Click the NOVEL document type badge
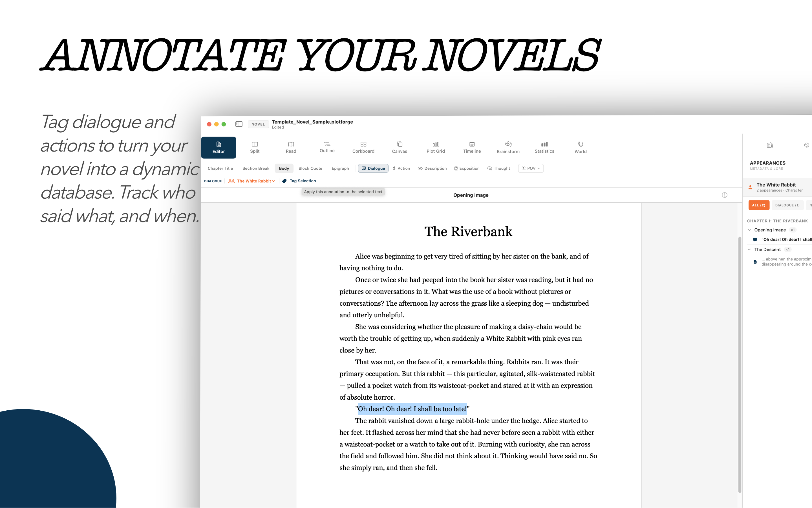Viewport: 812px width, 508px height. (x=258, y=124)
